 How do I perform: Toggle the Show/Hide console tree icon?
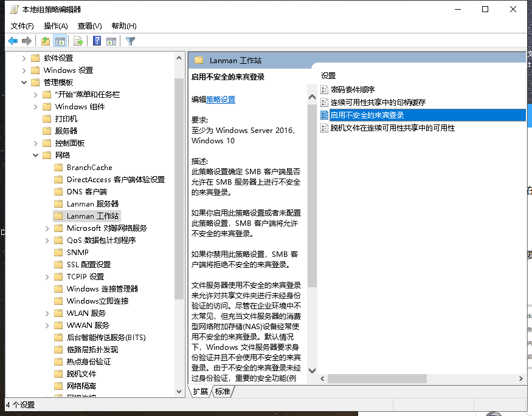pyautogui.click(x=60, y=41)
